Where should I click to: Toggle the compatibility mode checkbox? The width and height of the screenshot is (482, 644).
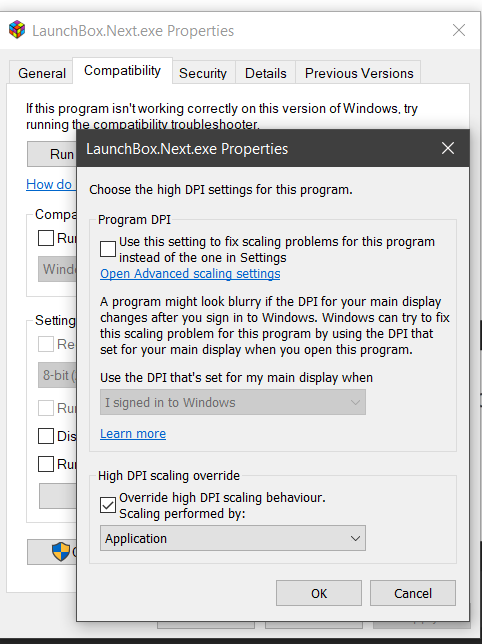coord(46,238)
